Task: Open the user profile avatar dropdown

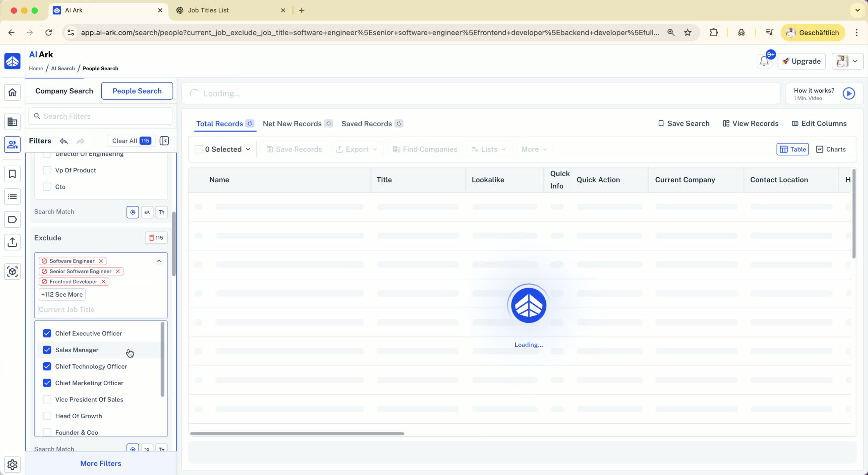Action: [847, 61]
